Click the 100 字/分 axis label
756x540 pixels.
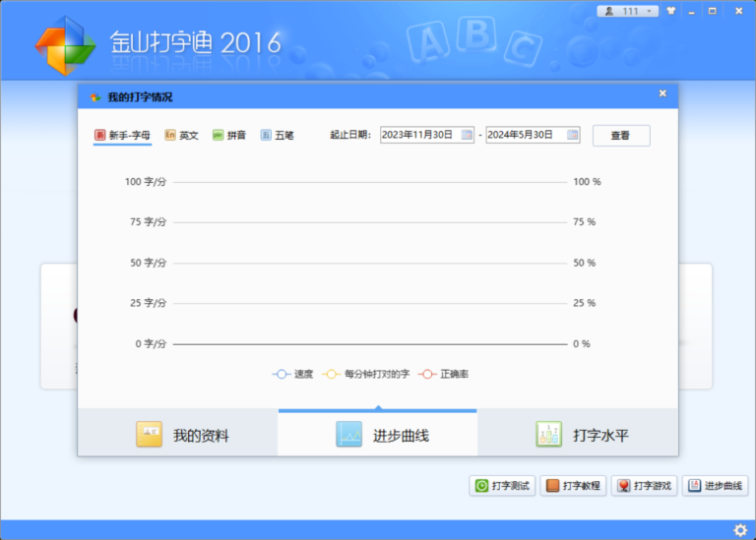(x=146, y=182)
